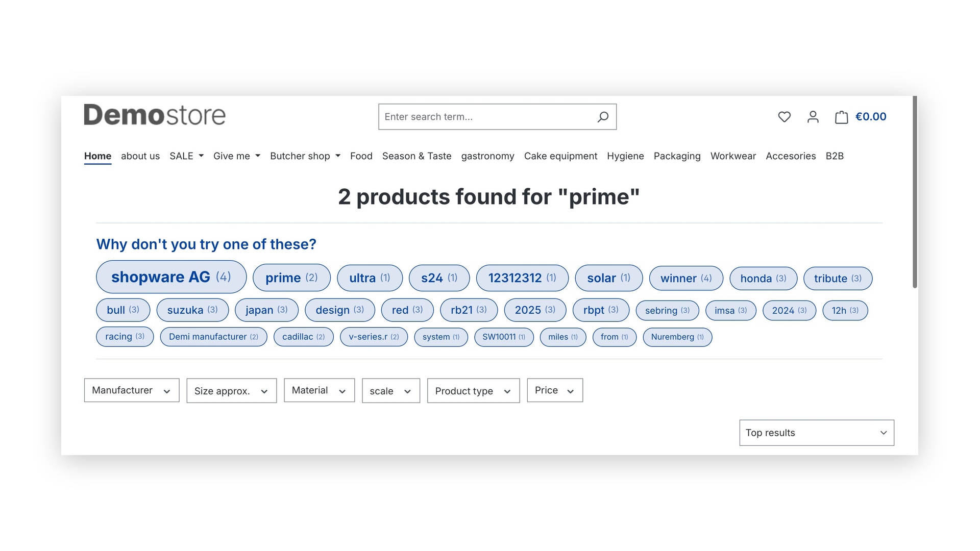
Task: Open the Material filter dropdown
Action: point(320,390)
